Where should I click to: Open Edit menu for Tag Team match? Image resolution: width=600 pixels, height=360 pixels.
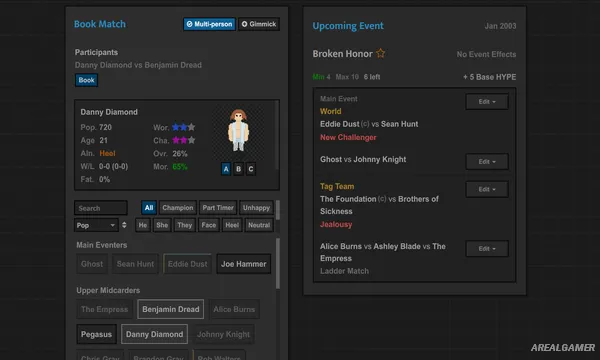(x=487, y=189)
